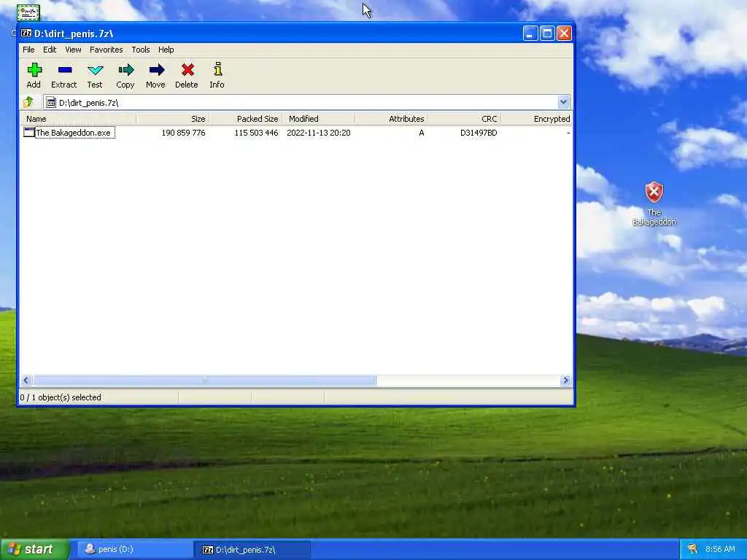Open the Favorites menu
747x560 pixels.
point(107,50)
